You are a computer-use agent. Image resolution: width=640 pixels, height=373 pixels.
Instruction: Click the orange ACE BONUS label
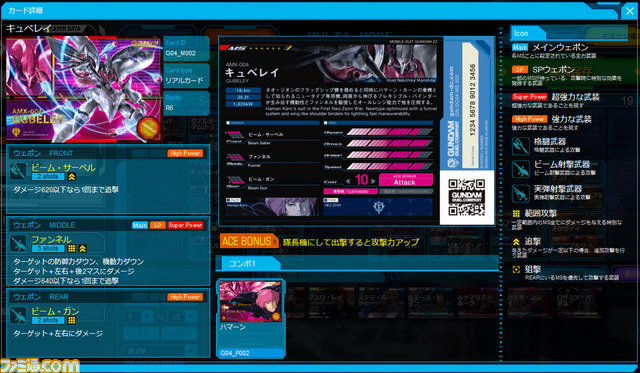(x=248, y=242)
